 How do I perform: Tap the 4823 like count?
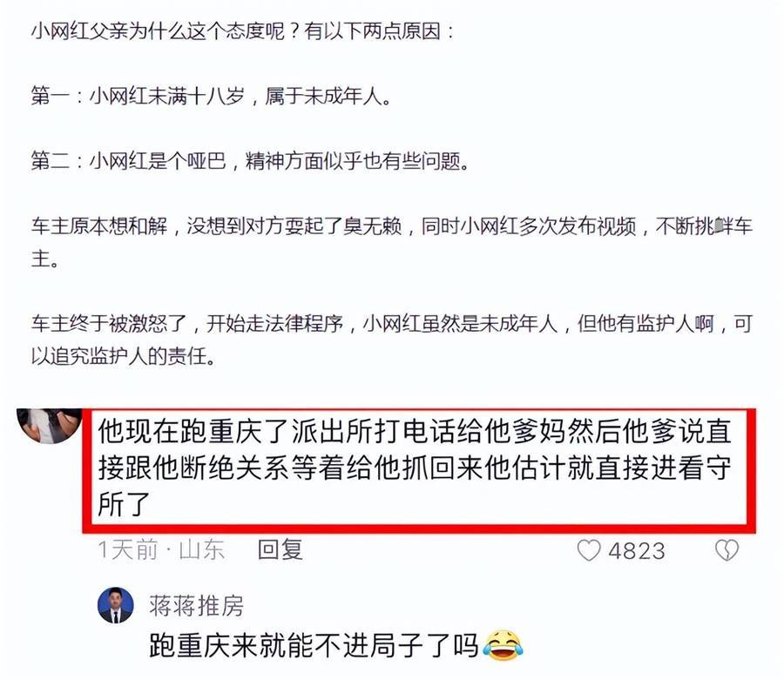coord(637,551)
